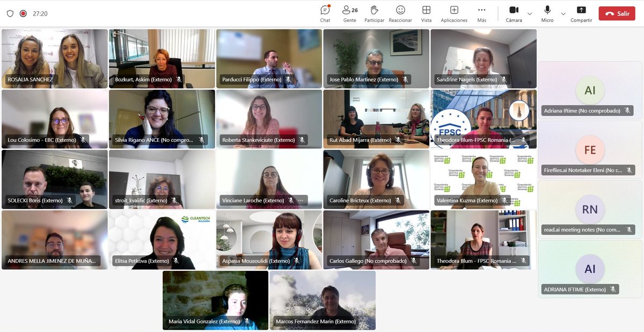Click name label ANDRES MELLA JIMENEZ
This screenshot has height=332, width=644.
pyautogui.click(x=52, y=261)
